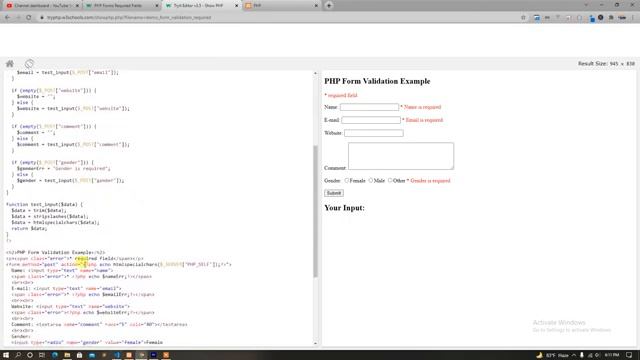Select the Male gender radio button
The image size is (640, 360).
click(371, 180)
